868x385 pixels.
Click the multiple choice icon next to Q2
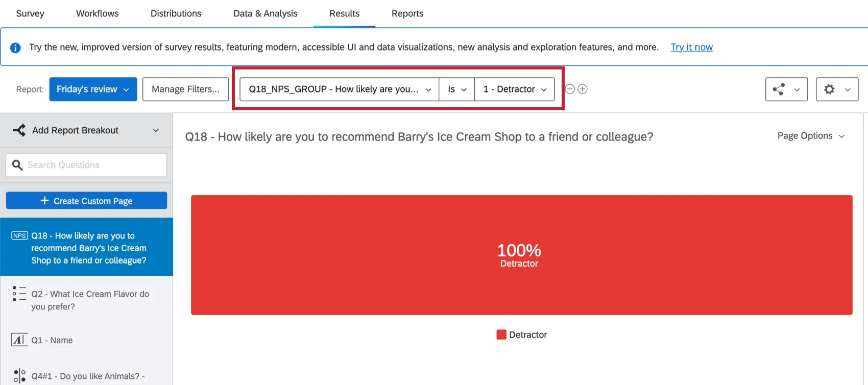(x=19, y=294)
